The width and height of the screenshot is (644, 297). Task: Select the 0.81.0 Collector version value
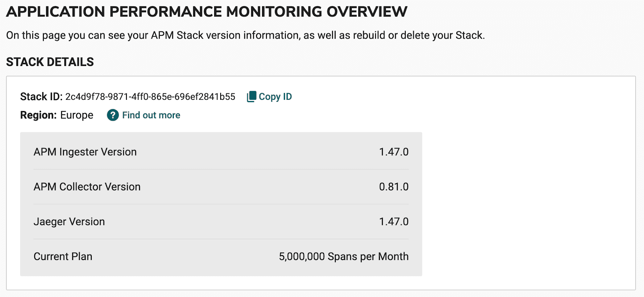(394, 187)
